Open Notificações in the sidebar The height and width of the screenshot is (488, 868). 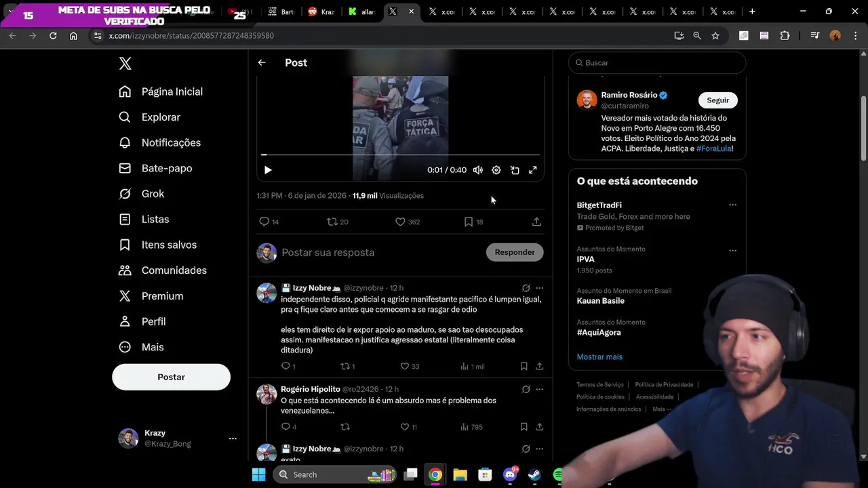point(160,142)
